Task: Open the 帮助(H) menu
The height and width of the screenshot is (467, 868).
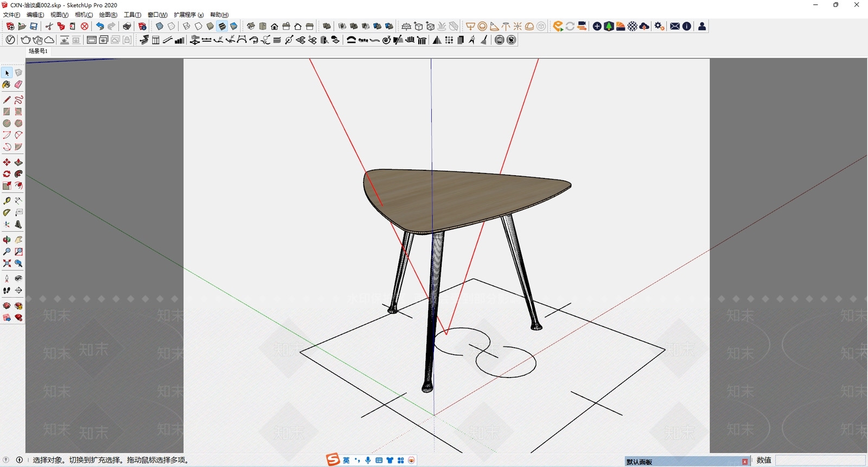Action: click(x=219, y=15)
